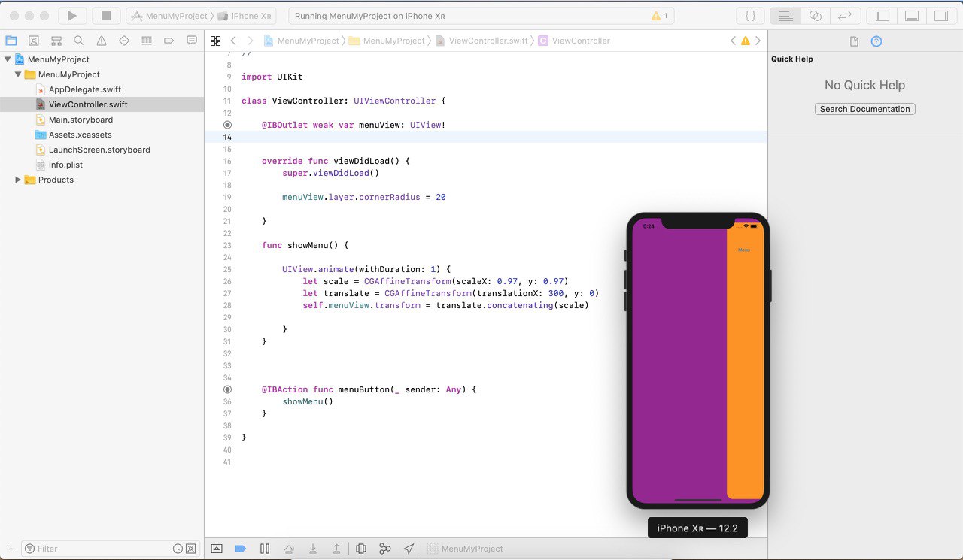Click MenuMyProject project in jump bar
Viewport: 963px width, 560px height.
[x=302, y=41]
